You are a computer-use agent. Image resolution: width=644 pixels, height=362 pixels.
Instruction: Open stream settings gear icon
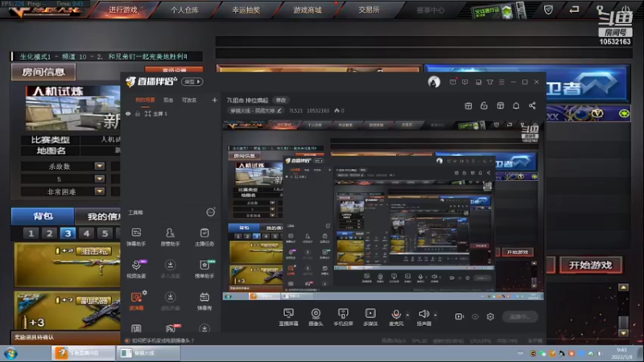tap(490, 316)
